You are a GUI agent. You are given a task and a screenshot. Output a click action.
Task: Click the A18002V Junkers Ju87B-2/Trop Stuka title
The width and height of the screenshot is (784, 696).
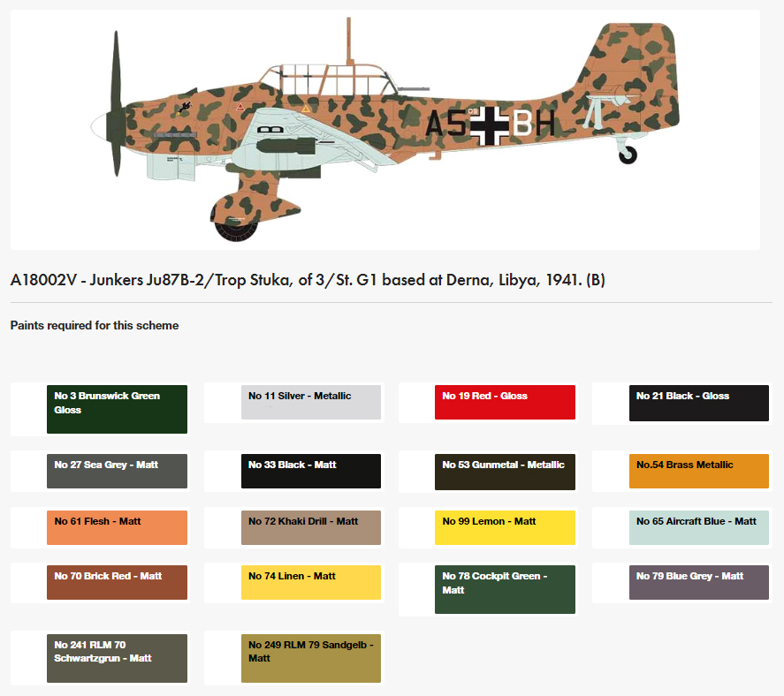(x=308, y=280)
